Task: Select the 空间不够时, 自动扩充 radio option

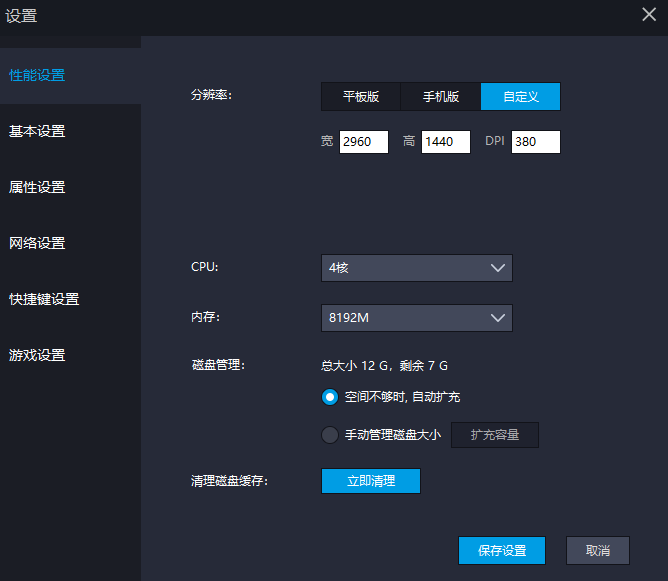Action: (330, 397)
